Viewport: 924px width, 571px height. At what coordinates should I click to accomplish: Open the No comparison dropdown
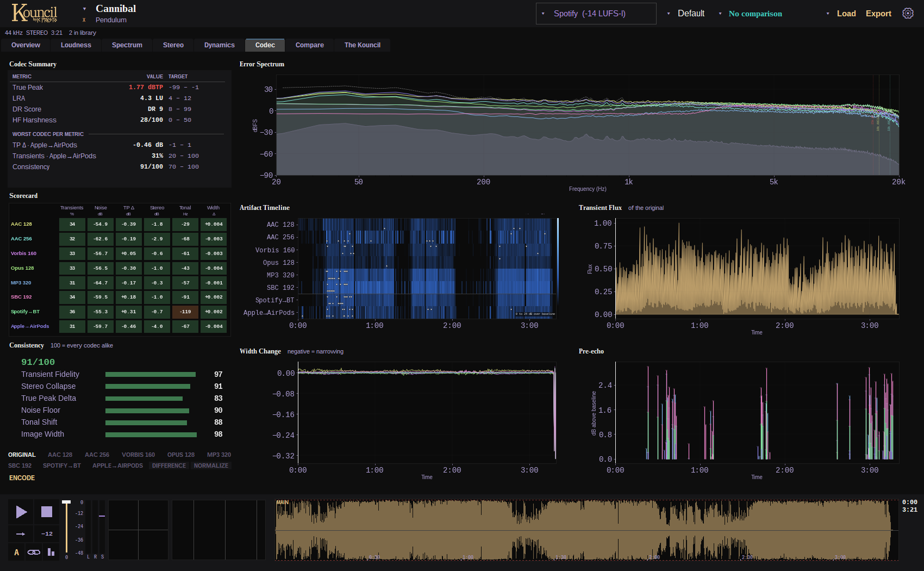tap(750, 14)
